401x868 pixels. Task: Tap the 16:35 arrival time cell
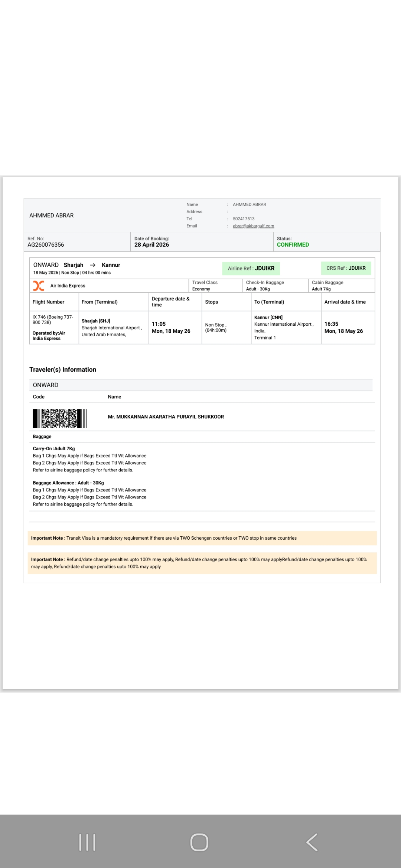tap(348, 328)
